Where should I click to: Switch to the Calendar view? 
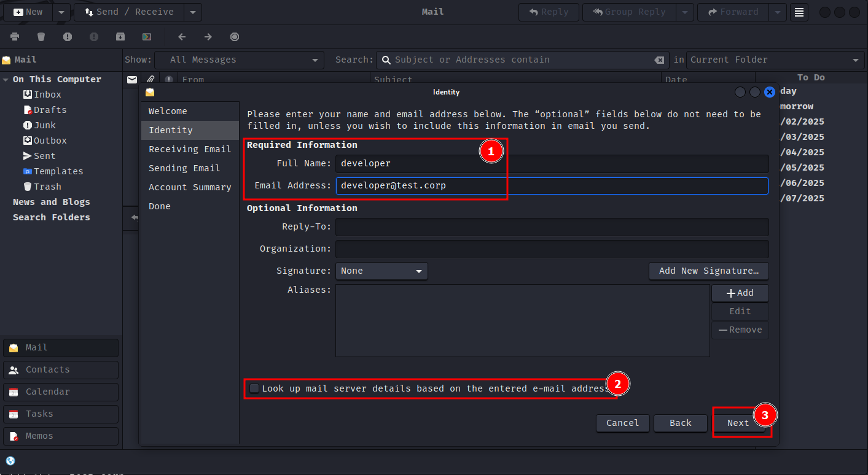pyautogui.click(x=60, y=392)
